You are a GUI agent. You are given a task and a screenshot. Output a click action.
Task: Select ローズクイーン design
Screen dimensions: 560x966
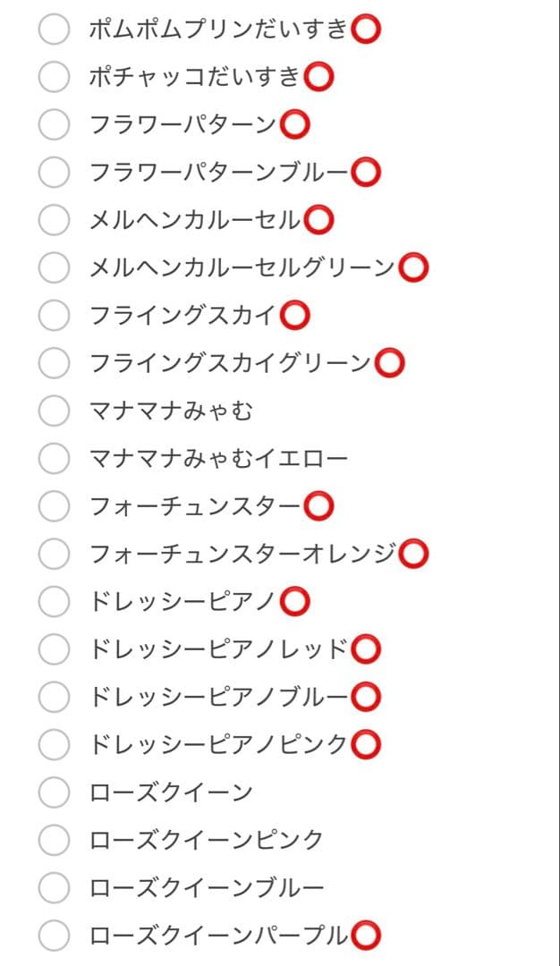point(53,792)
